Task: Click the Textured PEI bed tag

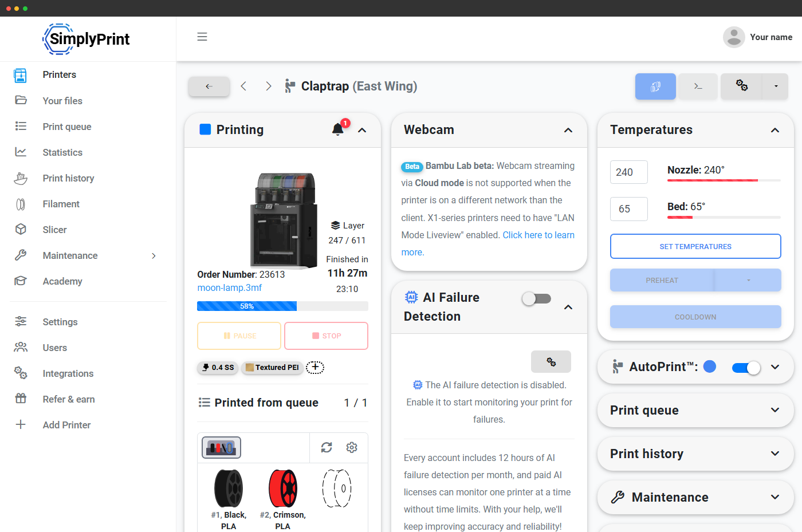Action: click(272, 368)
